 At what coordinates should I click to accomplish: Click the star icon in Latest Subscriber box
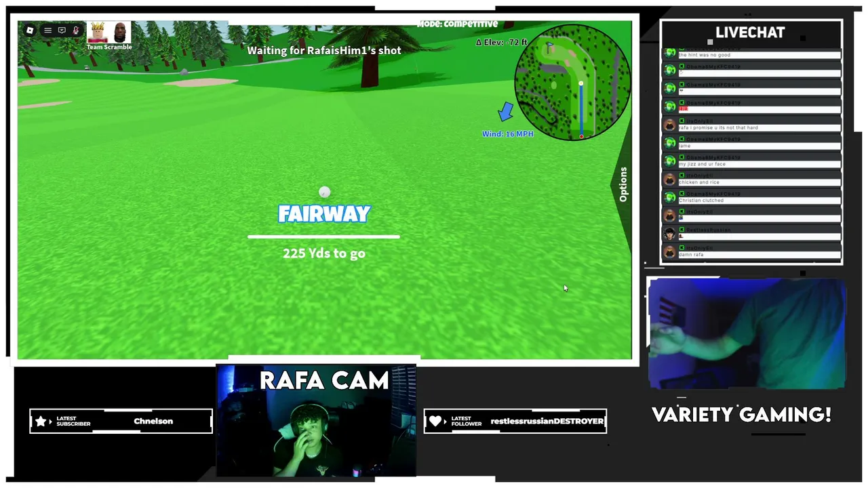click(x=41, y=422)
